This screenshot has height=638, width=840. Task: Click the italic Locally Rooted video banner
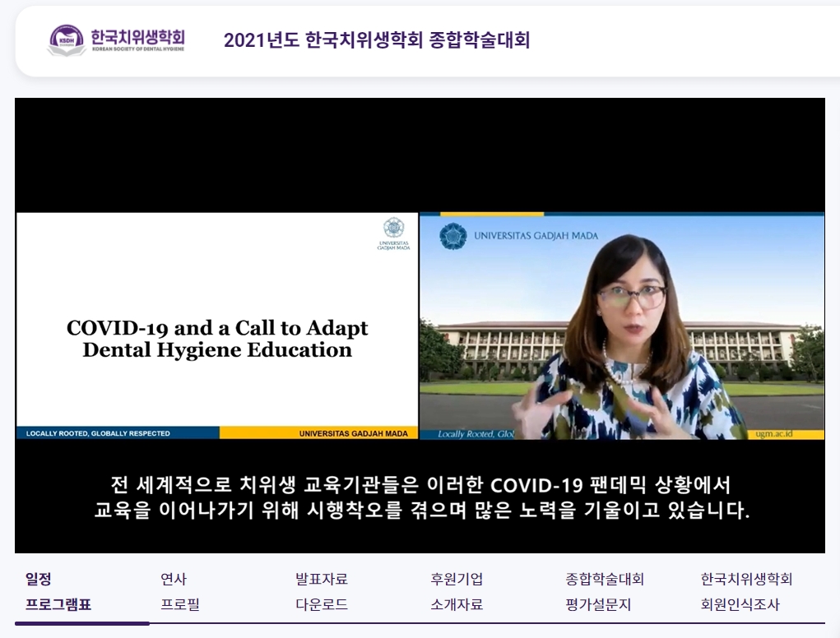coord(466,433)
